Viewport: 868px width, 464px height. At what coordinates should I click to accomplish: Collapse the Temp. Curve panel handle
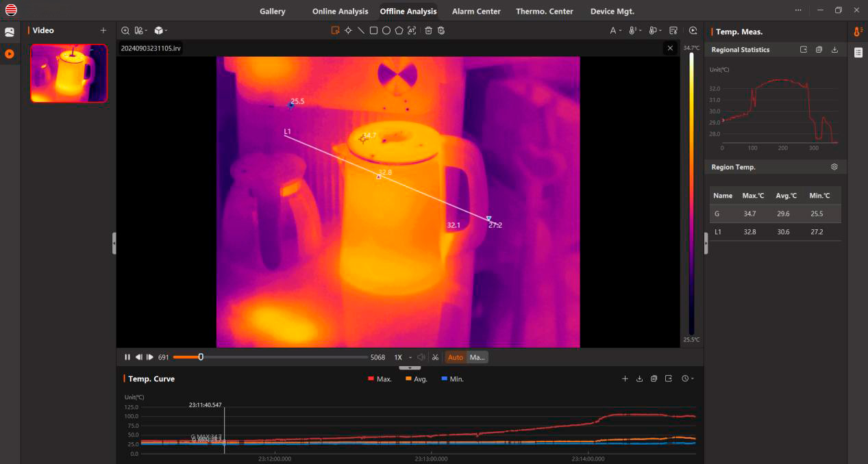410,368
